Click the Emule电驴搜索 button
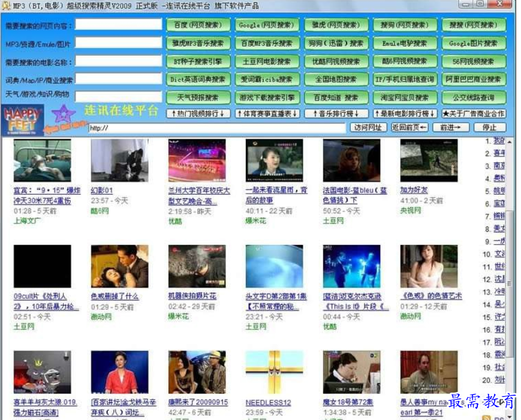This screenshot has height=420, width=521. (x=405, y=43)
